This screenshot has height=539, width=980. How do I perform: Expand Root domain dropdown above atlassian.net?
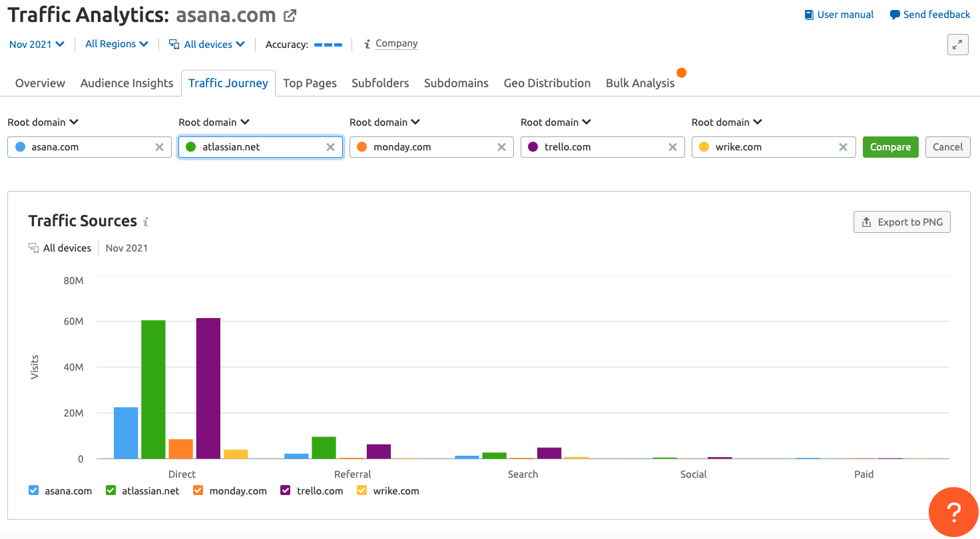coord(214,122)
